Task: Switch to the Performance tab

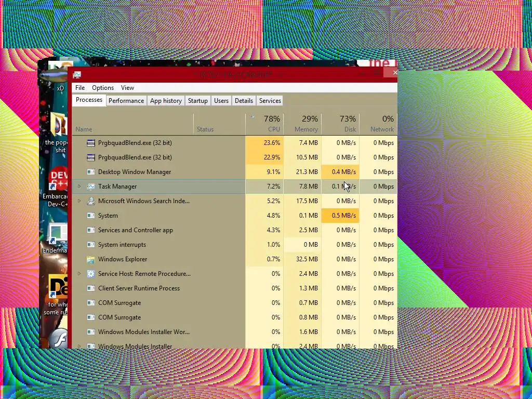Action: point(126,101)
